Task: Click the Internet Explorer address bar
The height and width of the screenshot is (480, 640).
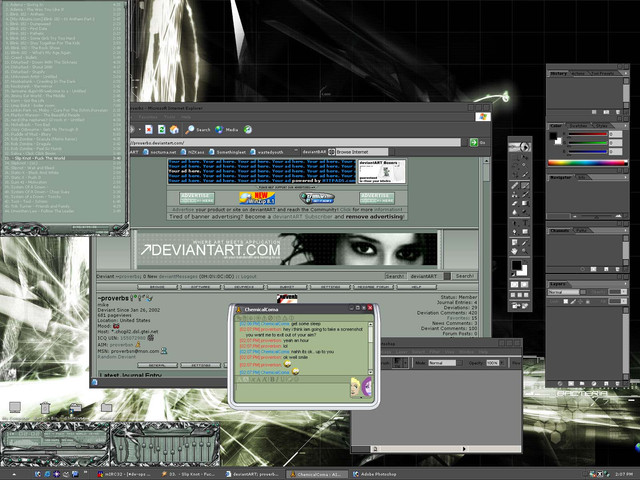Action: point(296,142)
